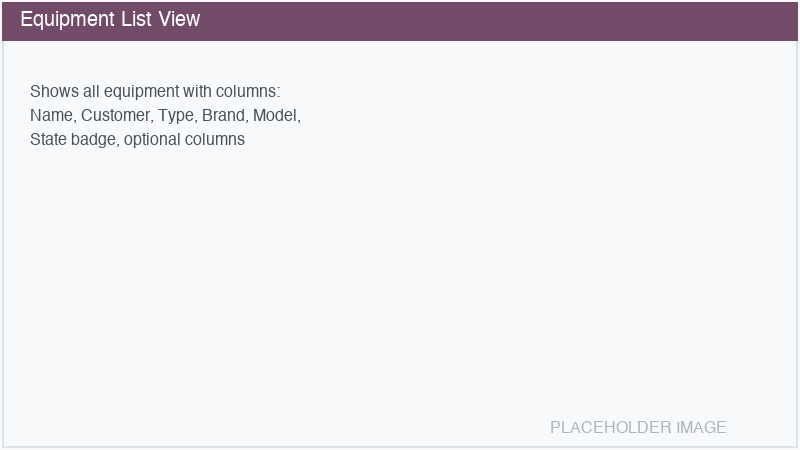Click the "Model" column label text
The width and height of the screenshot is (800, 450).
point(275,115)
